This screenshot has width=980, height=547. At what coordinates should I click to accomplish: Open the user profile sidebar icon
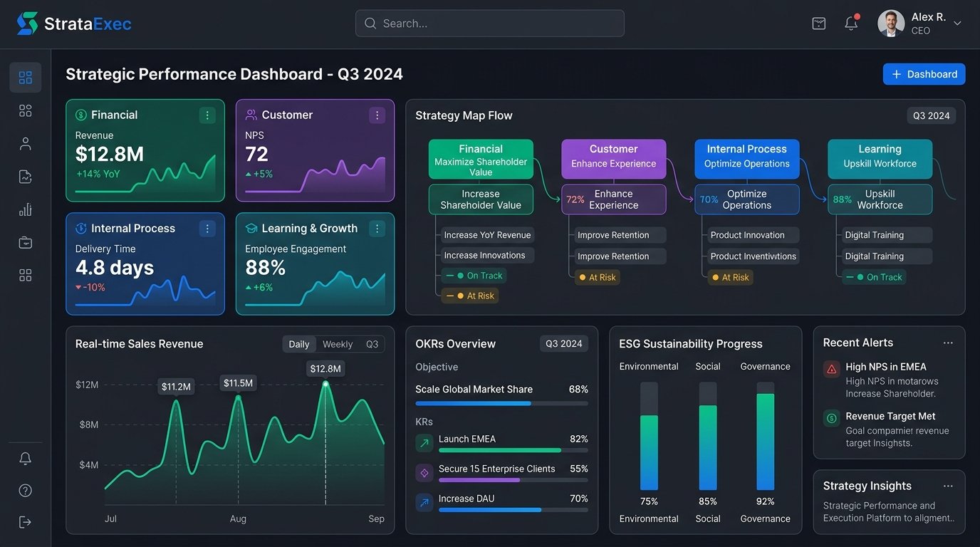(26, 144)
